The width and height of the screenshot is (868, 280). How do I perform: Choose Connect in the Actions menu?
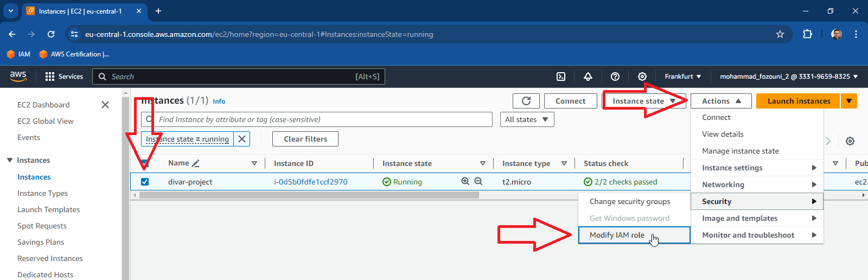(x=757, y=117)
